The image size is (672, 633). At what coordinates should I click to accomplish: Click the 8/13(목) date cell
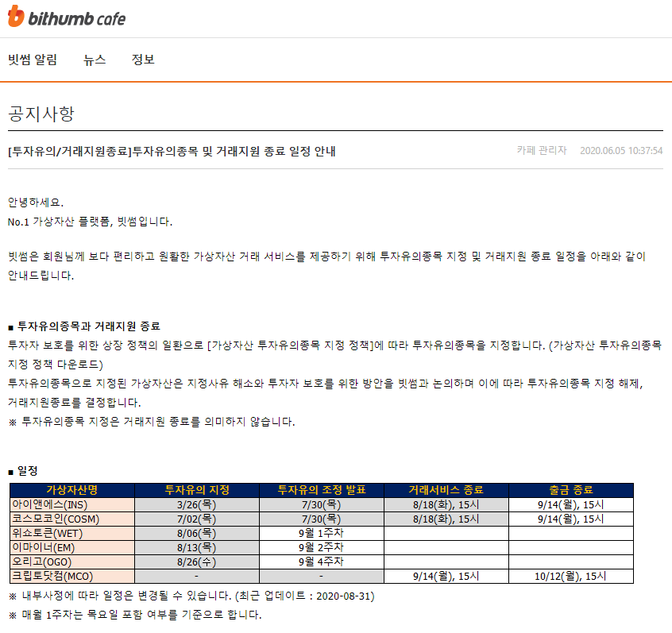(x=197, y=548)
